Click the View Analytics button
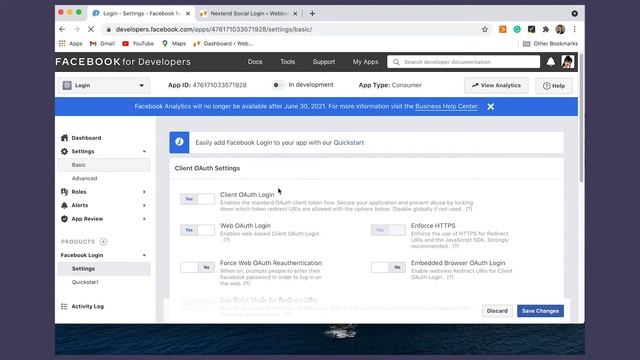The width and height of the screenshot is (640, 360). click(x=496, y=85)
